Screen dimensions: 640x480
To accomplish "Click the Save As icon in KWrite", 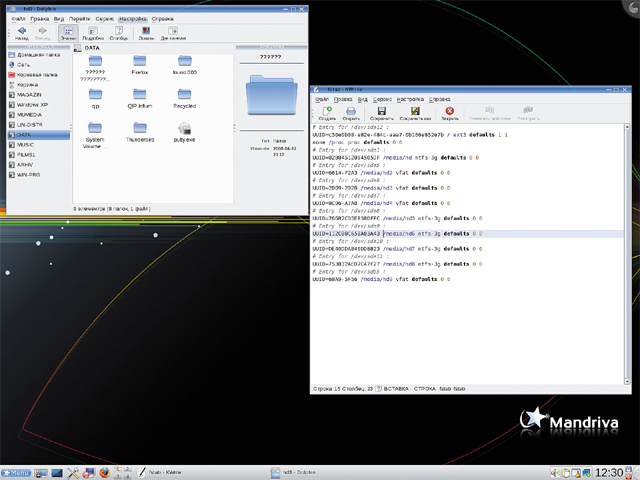I will click(x=413, y=112).
